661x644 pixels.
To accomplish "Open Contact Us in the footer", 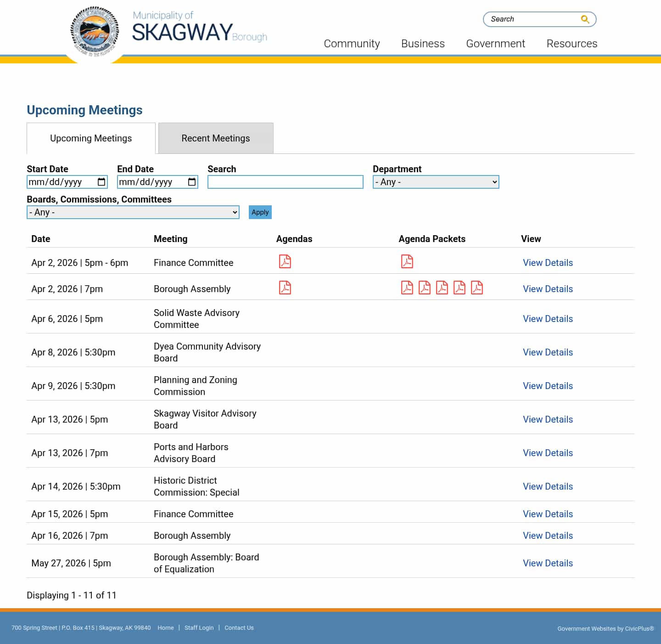I will pyautogui.click(x=239, y=627).
